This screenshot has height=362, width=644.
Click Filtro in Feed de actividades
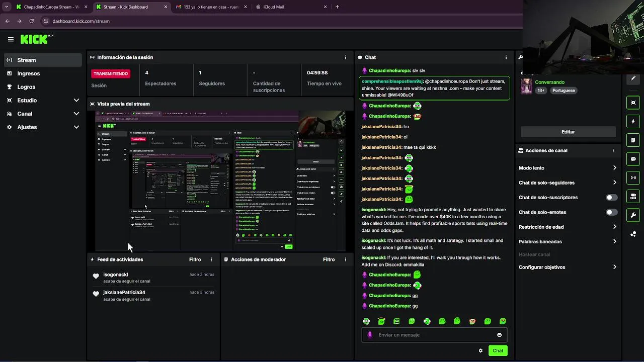195,259
